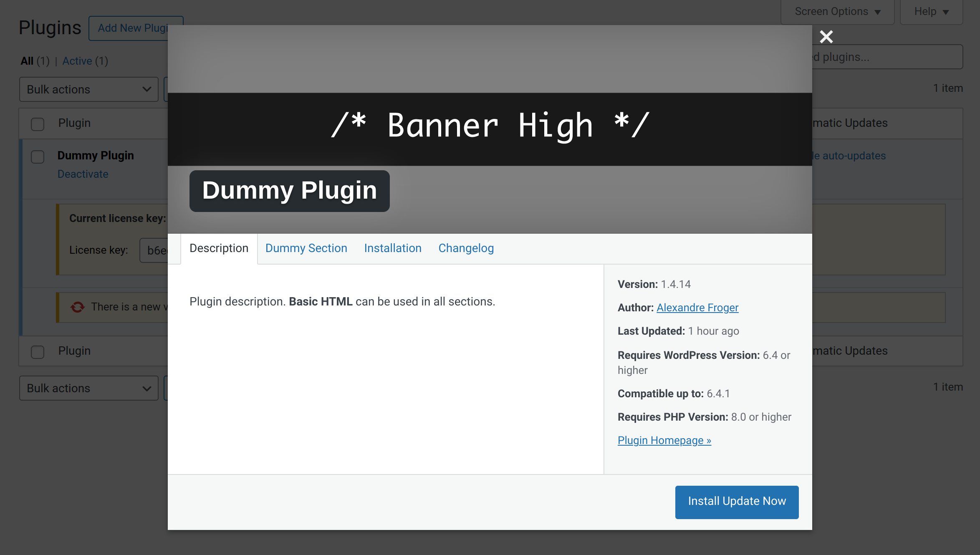Switch to the Changelog tab

click(x=467, y=247)
